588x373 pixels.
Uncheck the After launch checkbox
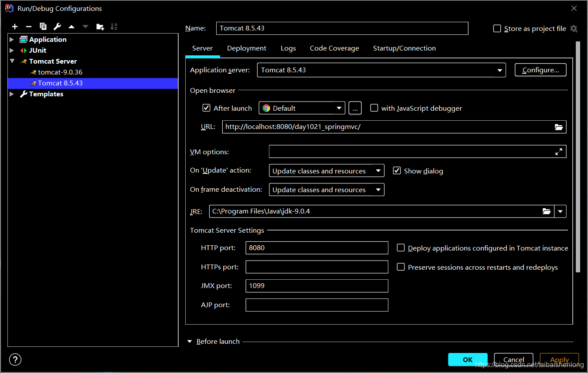(x=207, y=108)
